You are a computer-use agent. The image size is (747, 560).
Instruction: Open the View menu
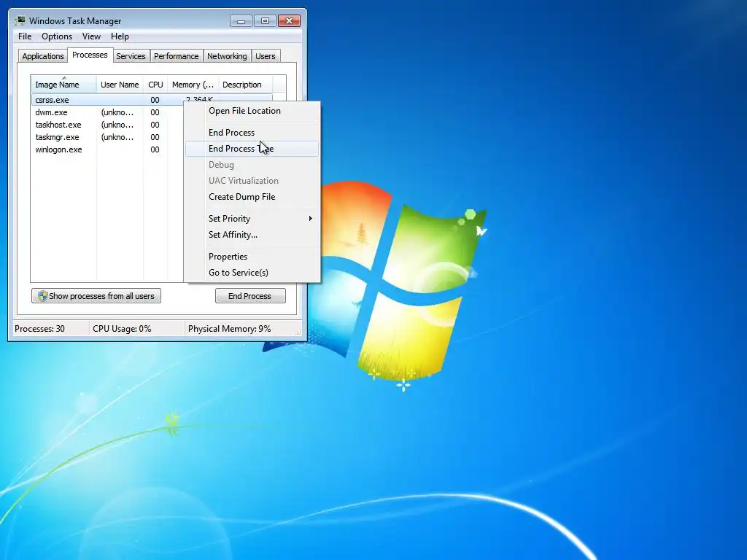coord(91,36)
